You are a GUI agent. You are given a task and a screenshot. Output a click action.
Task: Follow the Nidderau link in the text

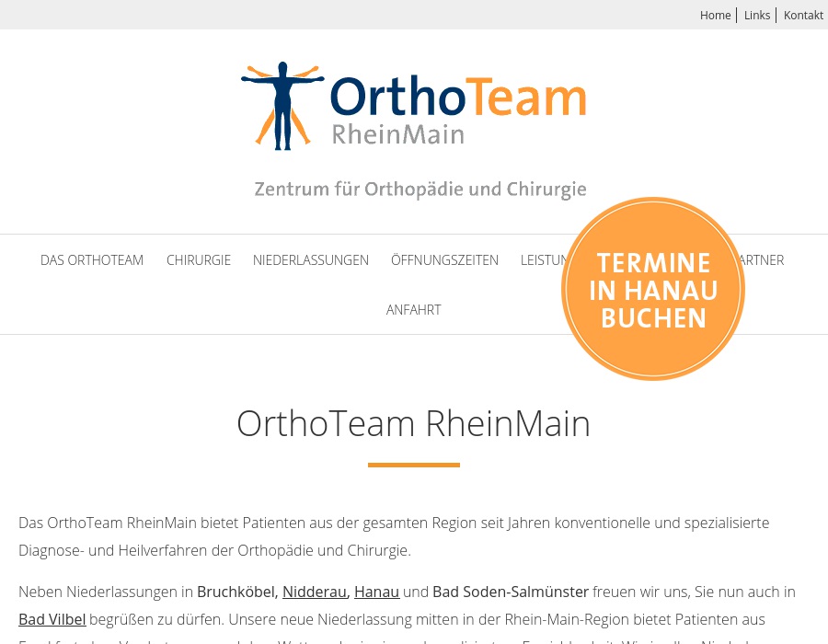point(314,592)
